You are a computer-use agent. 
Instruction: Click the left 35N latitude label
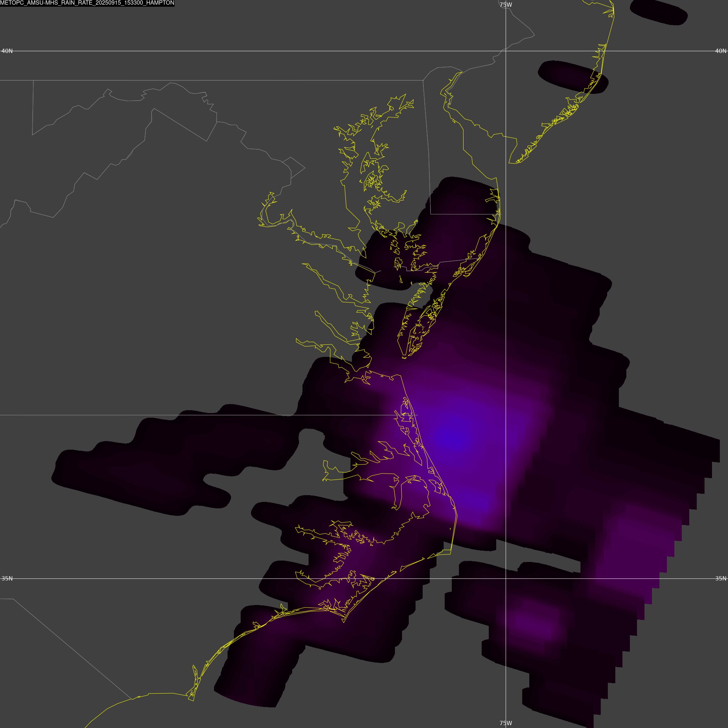(x=7, y=578)
